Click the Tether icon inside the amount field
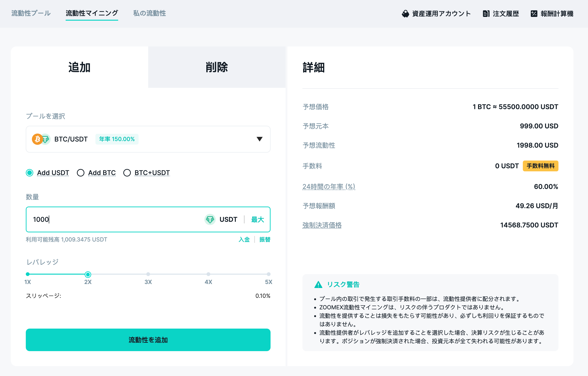Image resolution: width=588 pixels, height=376 pixels. 210,219
